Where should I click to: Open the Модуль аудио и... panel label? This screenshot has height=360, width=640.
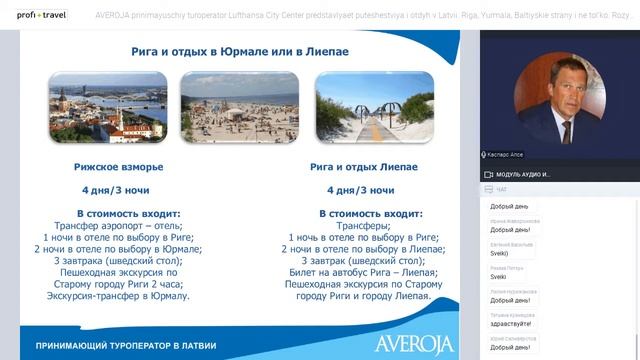[523, 175]
